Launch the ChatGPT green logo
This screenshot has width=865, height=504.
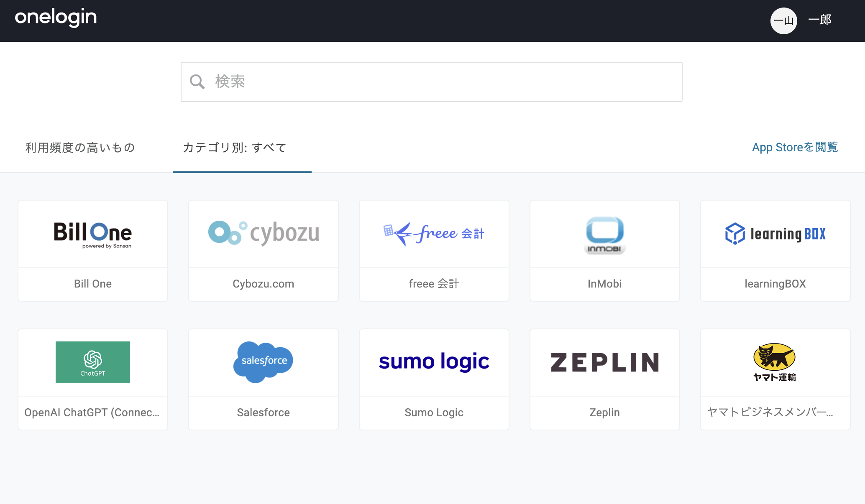[x=93, y=362]
